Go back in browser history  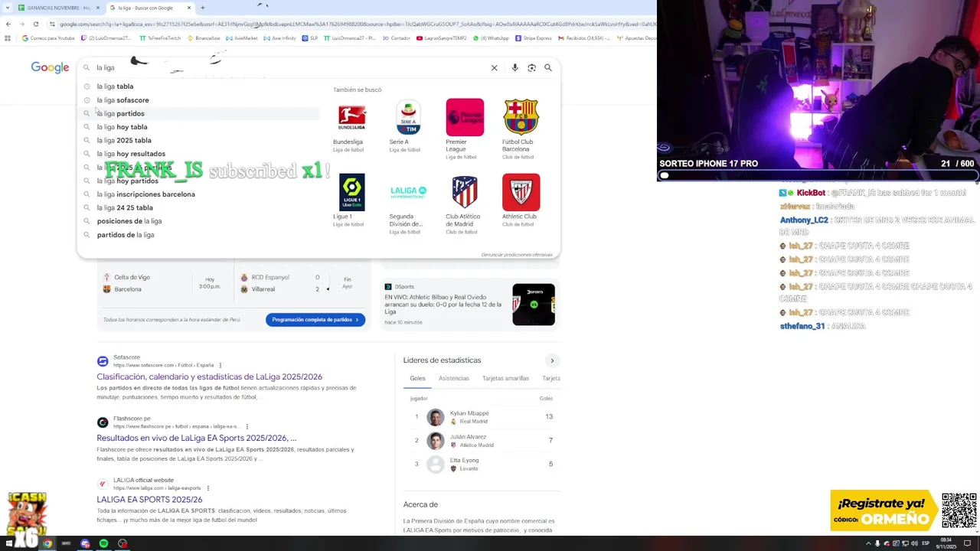click(x=8, y=24)
